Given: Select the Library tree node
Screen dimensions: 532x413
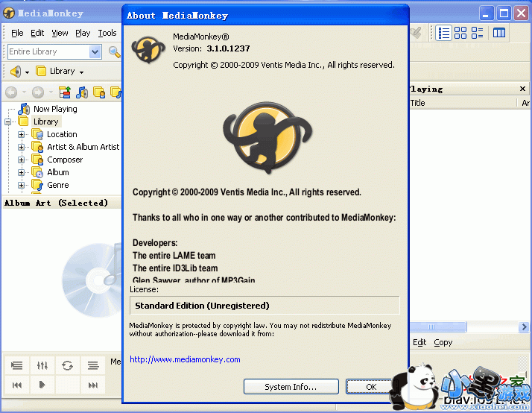Looking at the screenshot, I should (x=45, y=122).
